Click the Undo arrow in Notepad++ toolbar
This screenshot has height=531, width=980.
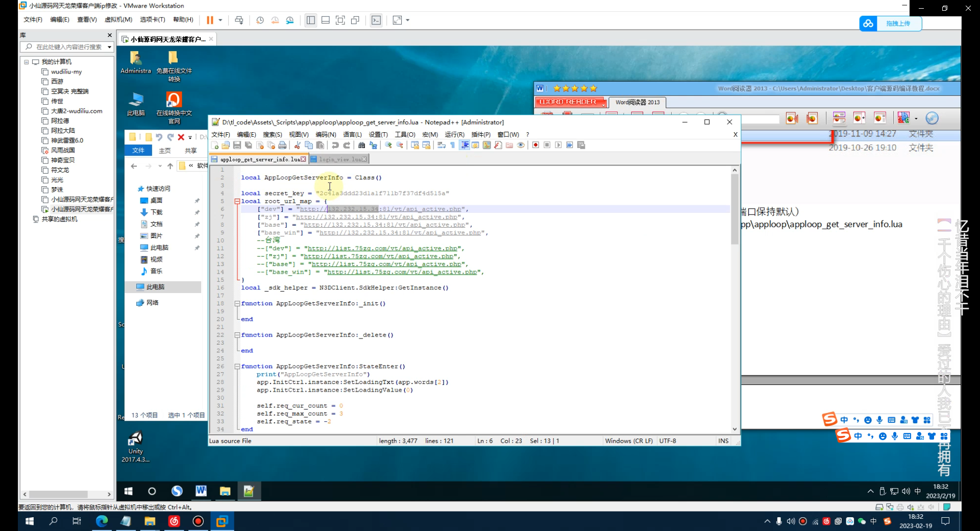(335, 146)
